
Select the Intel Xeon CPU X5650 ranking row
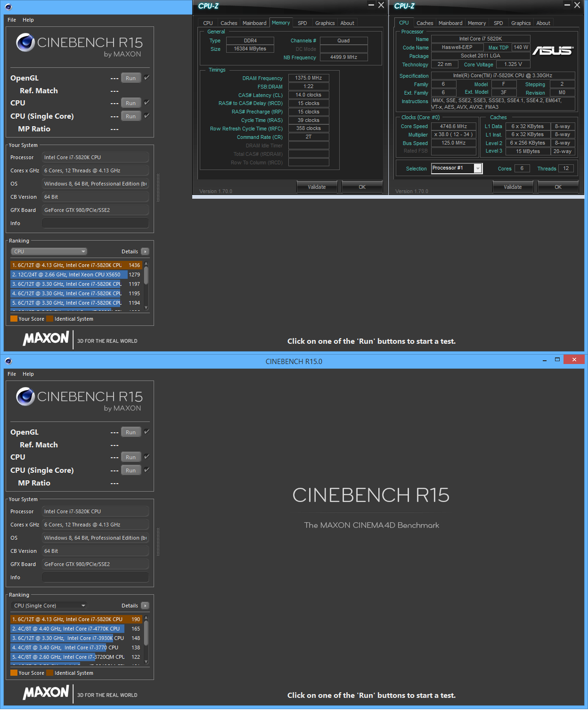76,275
